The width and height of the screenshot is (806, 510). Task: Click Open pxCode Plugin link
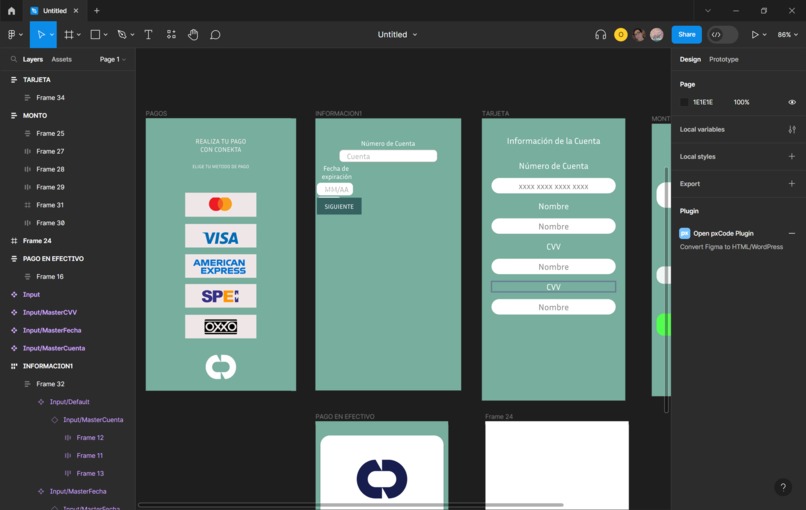click(x=723, y=233)
